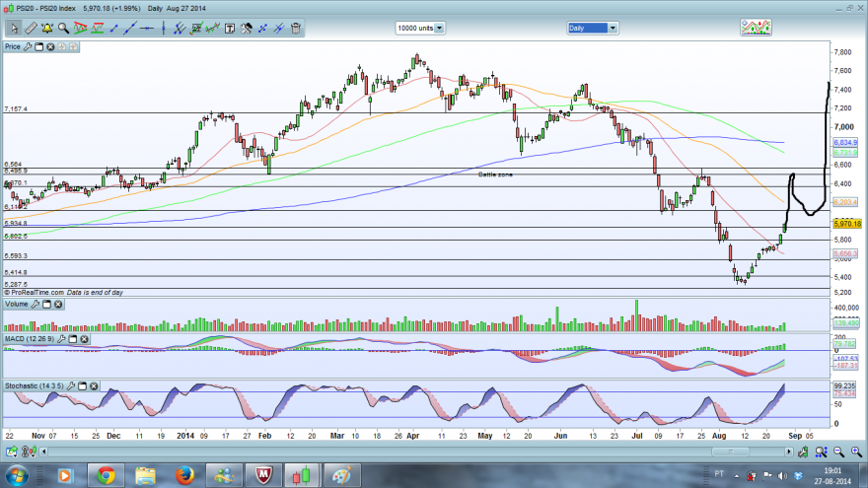The image size is (868, 488).
Task: Select the arrow cursor pointer tool
Action: 14,29
